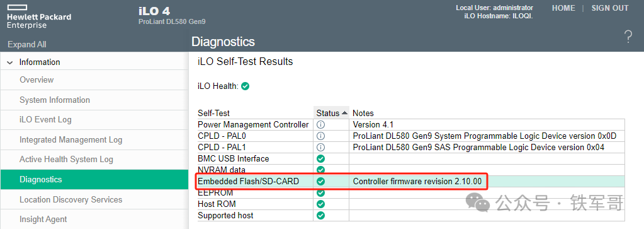Click the Hewlett Packard Enterprise logo
The height and width of the screenshot is (229, 644).
(x=39, y=18)
